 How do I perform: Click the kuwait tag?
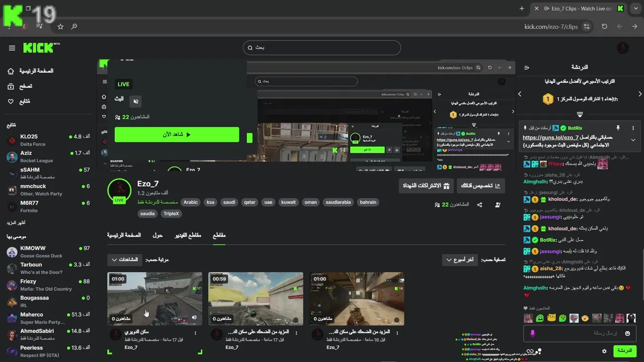(x=288, y=202)
